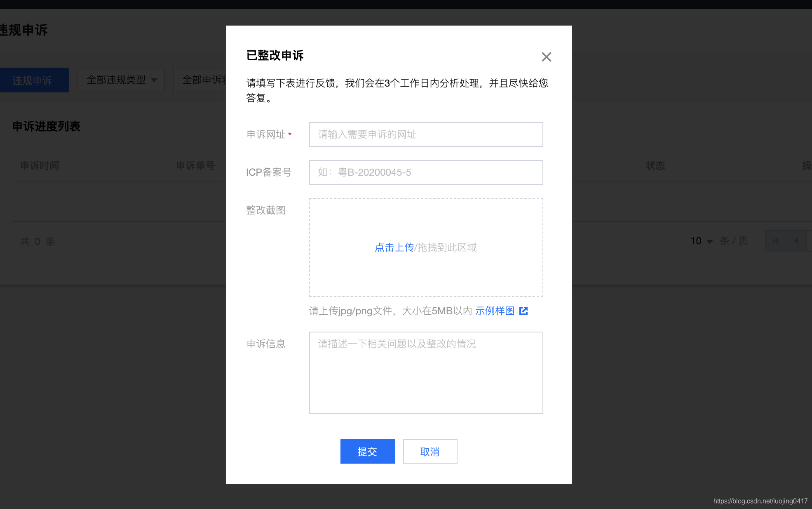This screenshot has height=509, width=812.
Task: Open the 示例样图 sample image link
Action: pyautogui.click(x=495, y=311)
